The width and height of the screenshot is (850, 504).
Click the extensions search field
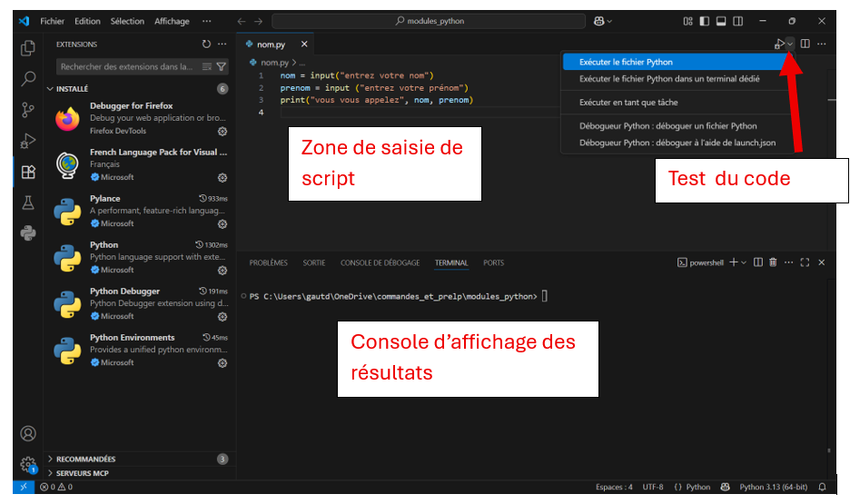coord(127,66)
